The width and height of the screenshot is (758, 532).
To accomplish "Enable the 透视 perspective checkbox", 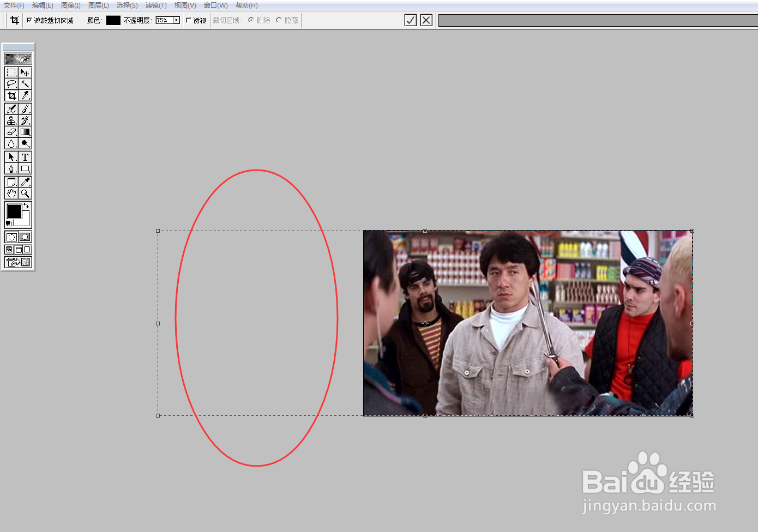I will 189,20.
